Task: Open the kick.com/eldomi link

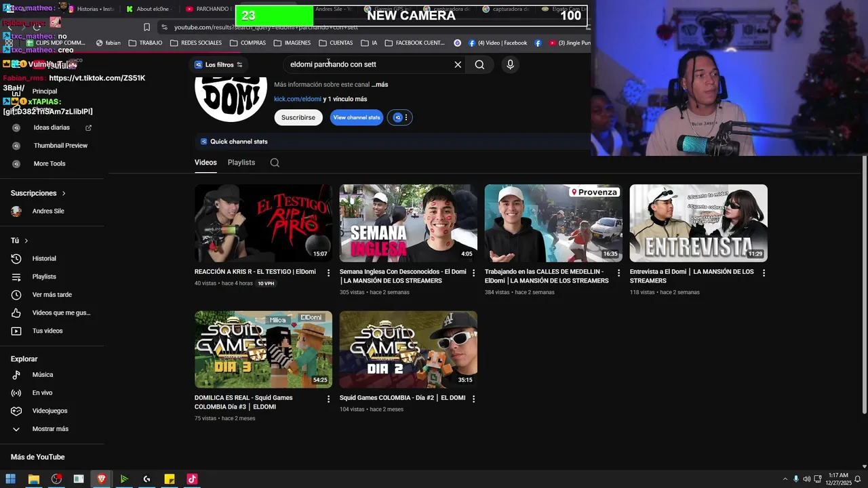Action: point(298,99)
